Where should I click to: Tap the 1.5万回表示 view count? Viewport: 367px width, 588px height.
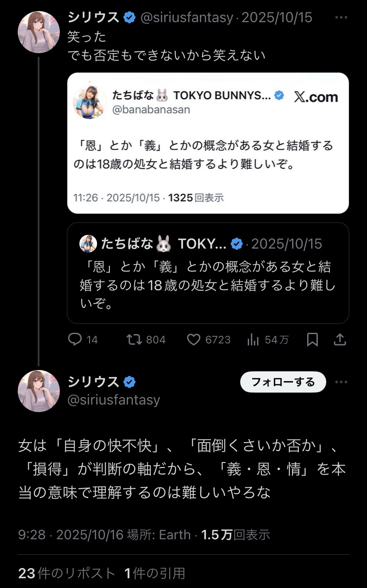235,534
